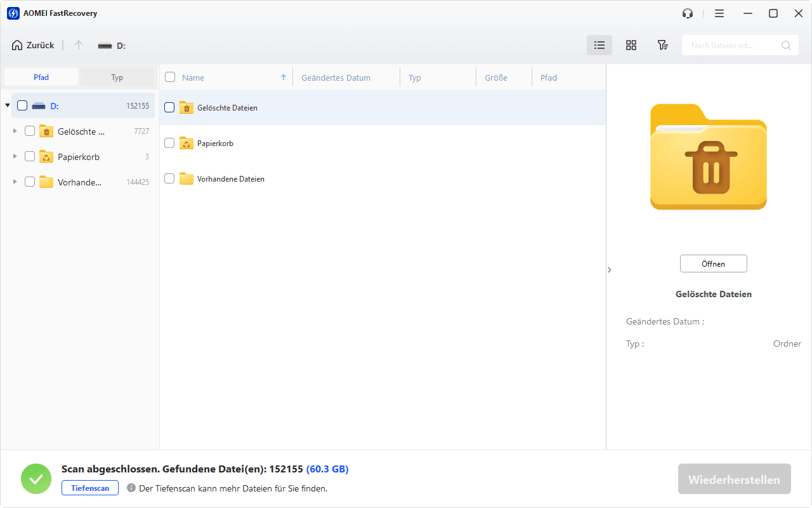812x508 pixels.
Task: Click the Öffnen button in preview
Action: pyautogui.click(x=713, y=264)
